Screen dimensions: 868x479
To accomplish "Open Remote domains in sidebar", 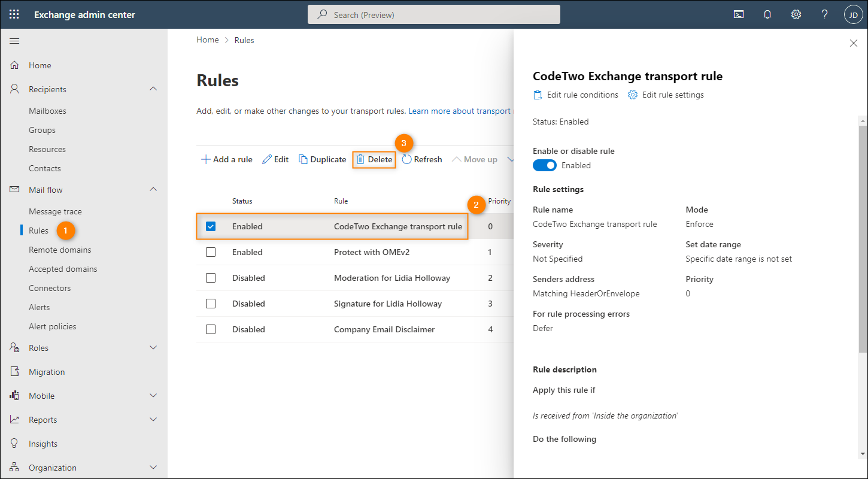I will 60,250.
